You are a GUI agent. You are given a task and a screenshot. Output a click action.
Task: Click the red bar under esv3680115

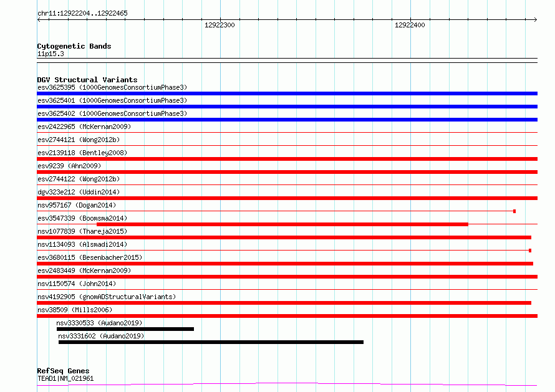click(285, 264)
